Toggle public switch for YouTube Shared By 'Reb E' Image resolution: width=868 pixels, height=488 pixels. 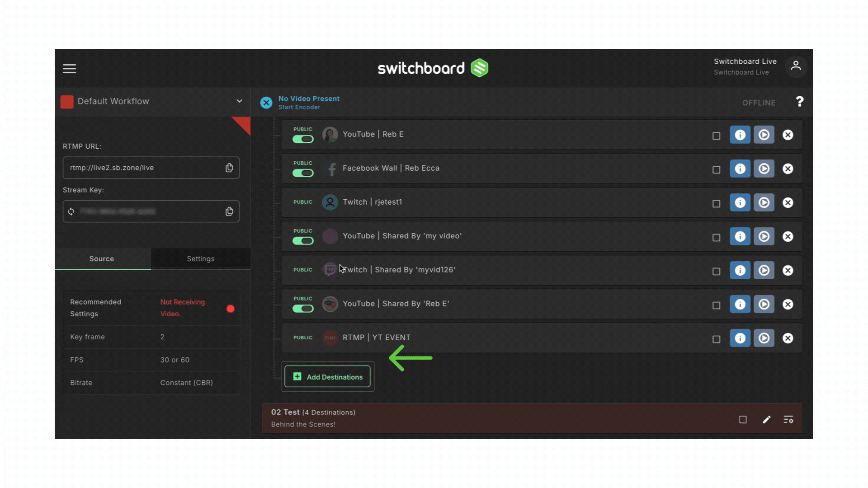(x=303, y=309)
